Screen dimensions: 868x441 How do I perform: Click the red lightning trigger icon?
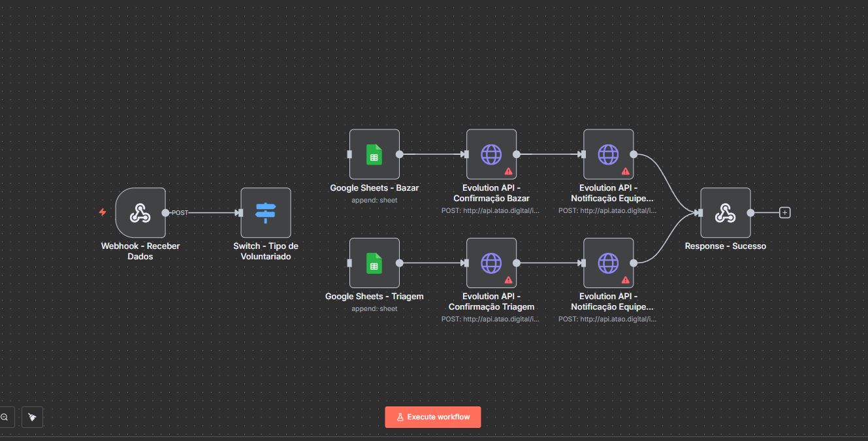coord(103,212)
